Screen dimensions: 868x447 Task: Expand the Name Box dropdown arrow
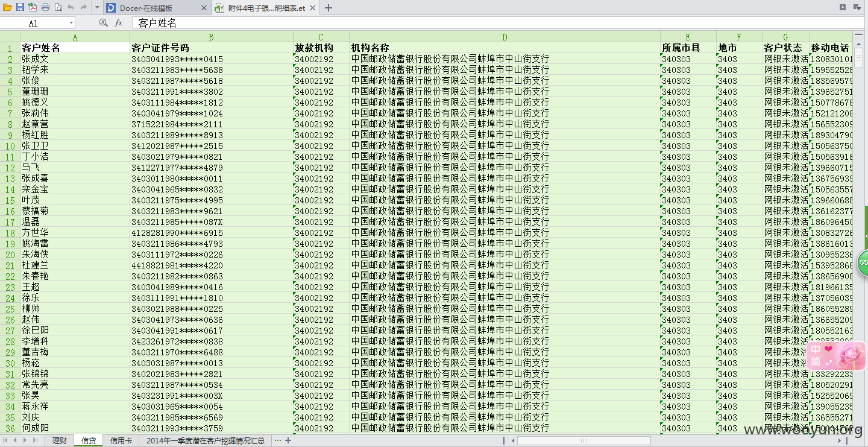tap(72, 23)
